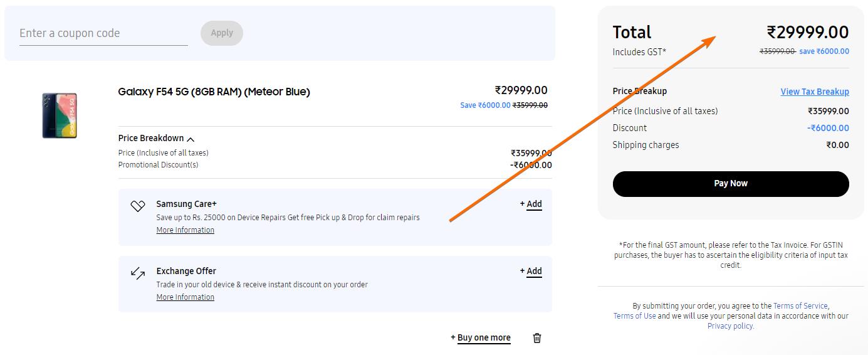Collapse the Price Breakdown section

[x=191, y=139]
